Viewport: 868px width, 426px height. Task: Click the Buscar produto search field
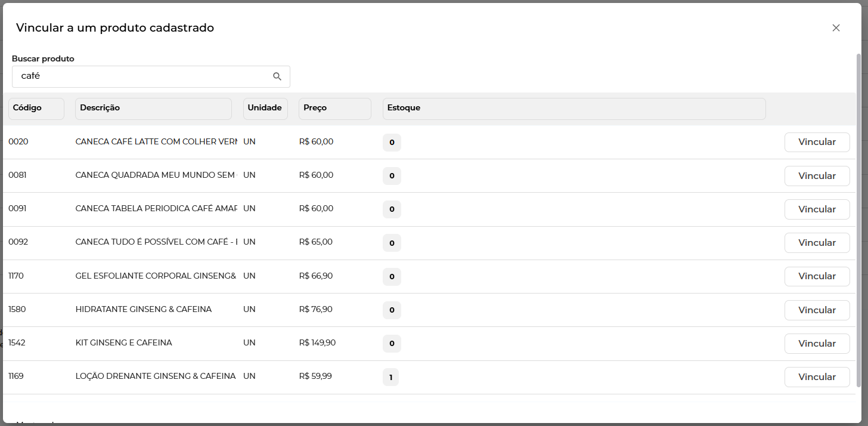[143, 76]
